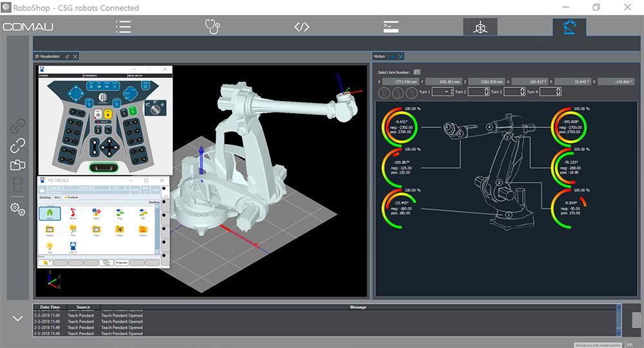Toggle pin on Motion panel
The width and height of the screenshot is (644, 348).
[x=393, y=57]
